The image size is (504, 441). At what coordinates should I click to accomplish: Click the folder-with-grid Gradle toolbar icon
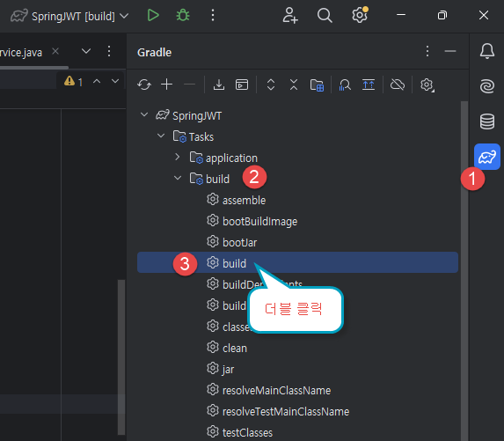(317, 85)
